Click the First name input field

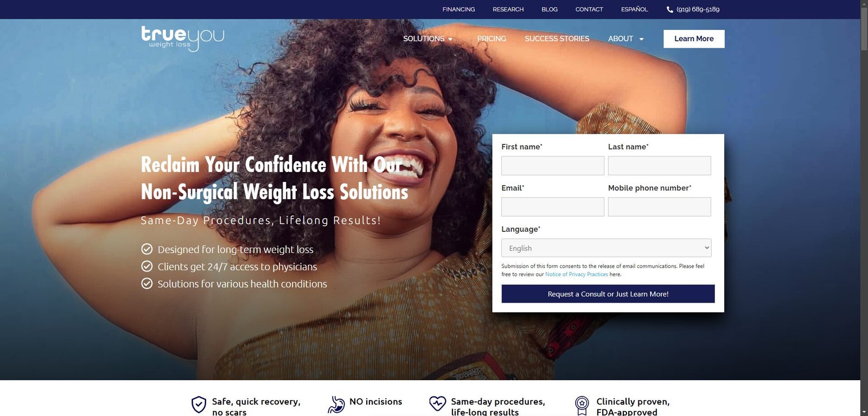click(x=552, y=166)
